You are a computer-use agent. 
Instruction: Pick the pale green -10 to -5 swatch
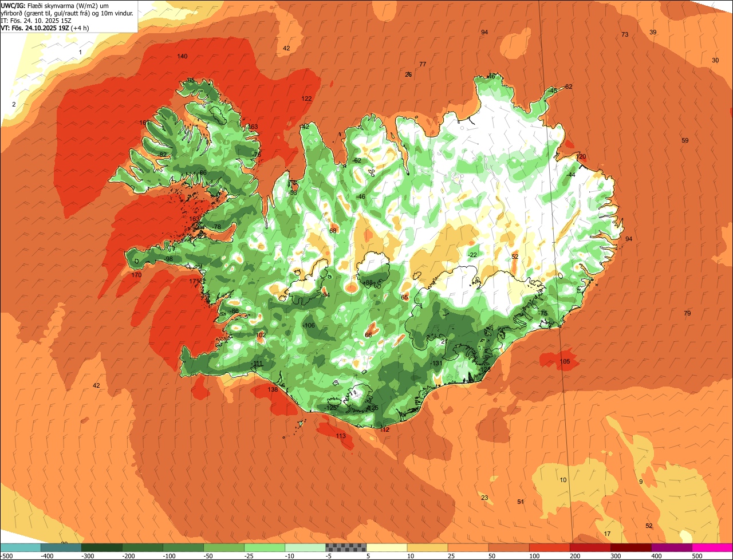pyautogui.click(x=305, y=547)
